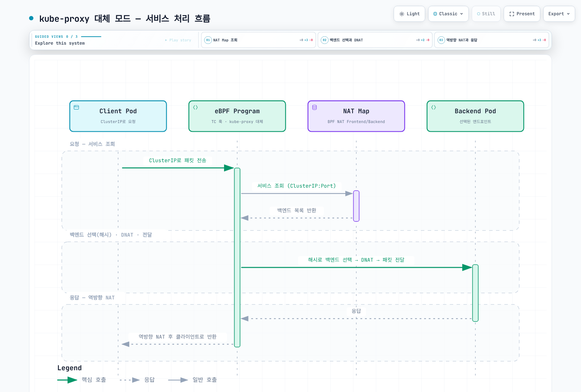Enter Present mode
Image resolution: width=581 pixels, height=392 pixels.
point(522,14)
